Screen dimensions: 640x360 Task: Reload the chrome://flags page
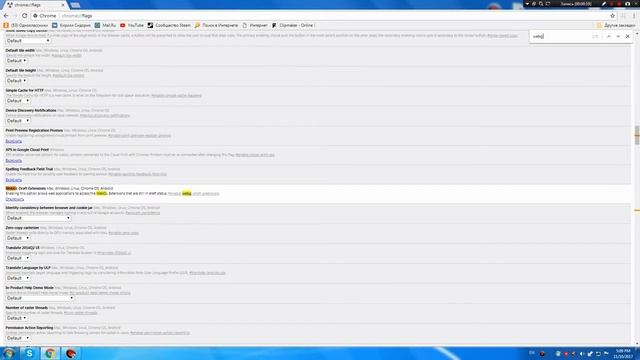[24, 16]
